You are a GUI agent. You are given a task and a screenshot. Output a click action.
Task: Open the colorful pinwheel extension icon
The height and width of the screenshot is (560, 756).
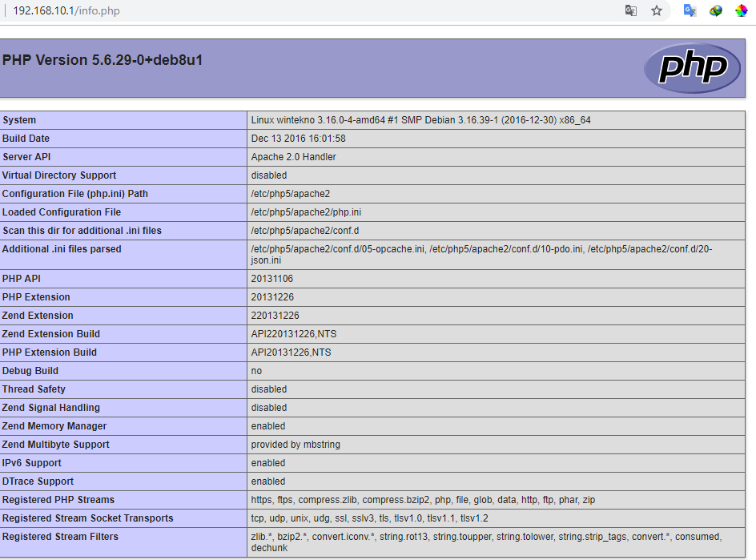coord(742,10)
